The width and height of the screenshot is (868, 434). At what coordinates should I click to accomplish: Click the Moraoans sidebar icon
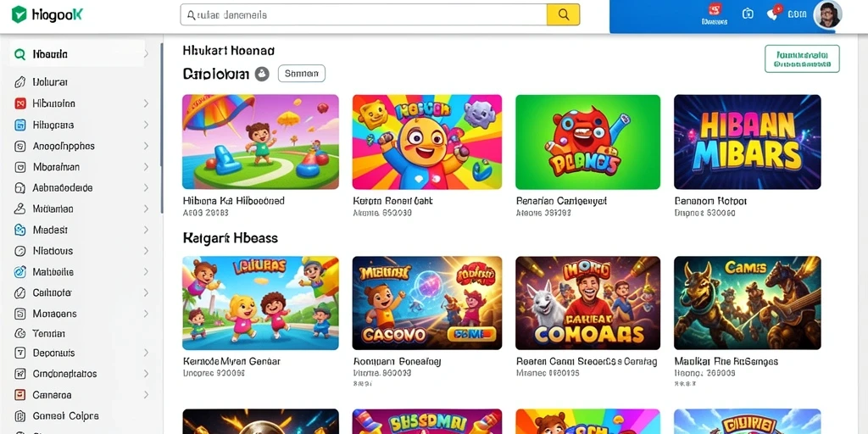tap(20, 314)
